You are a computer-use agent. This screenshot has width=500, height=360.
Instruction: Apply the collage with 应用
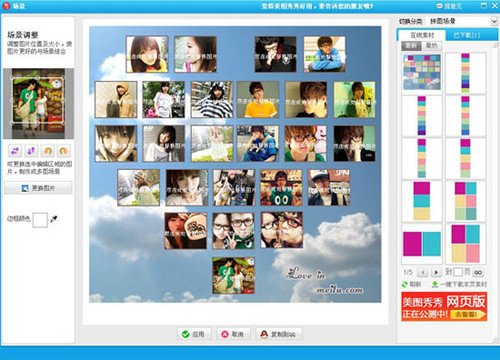pos(194,334)
